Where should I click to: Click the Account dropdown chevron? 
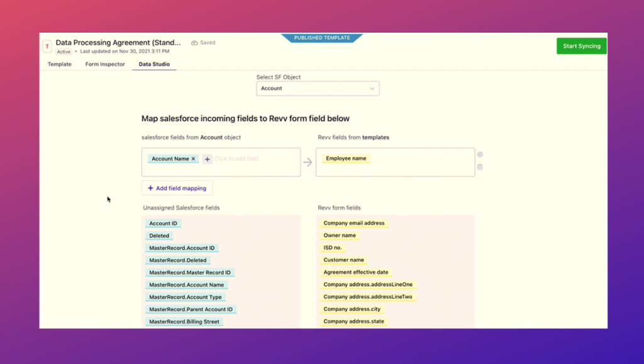(x=372, y=89)
